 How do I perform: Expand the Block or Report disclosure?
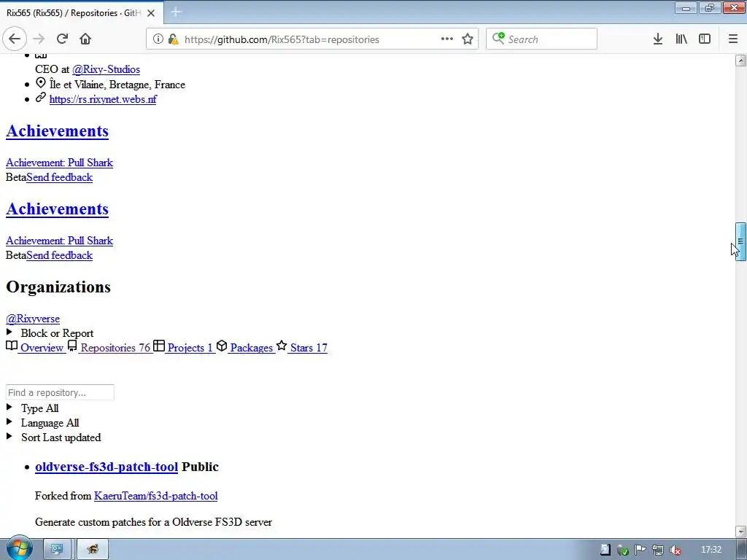(50, 333)
